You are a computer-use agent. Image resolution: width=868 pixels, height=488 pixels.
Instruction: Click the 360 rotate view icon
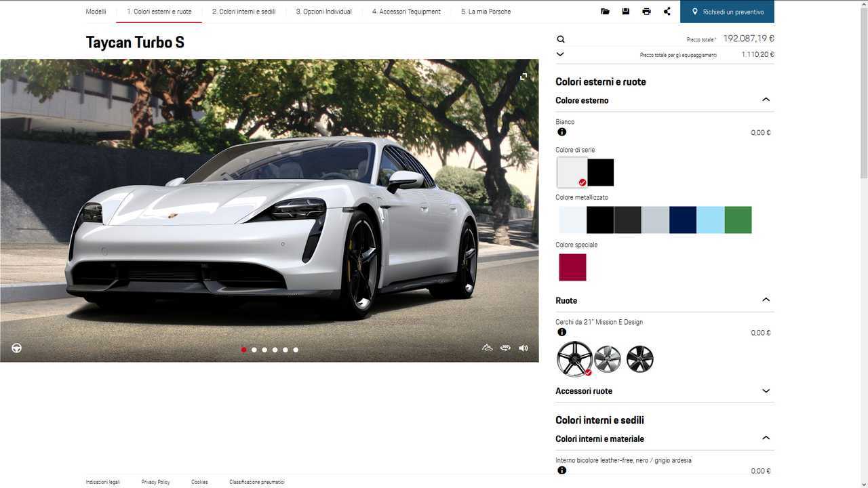[x=505, y=348]
